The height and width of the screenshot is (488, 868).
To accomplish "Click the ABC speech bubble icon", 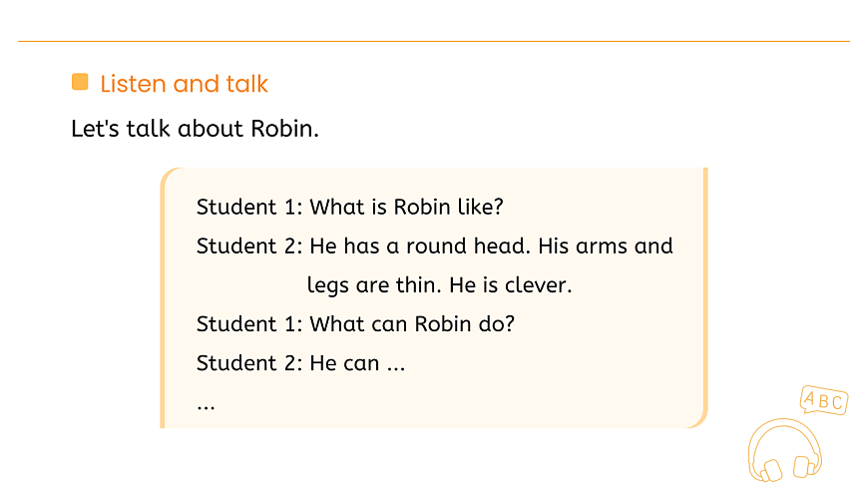I will click(824, 401).
